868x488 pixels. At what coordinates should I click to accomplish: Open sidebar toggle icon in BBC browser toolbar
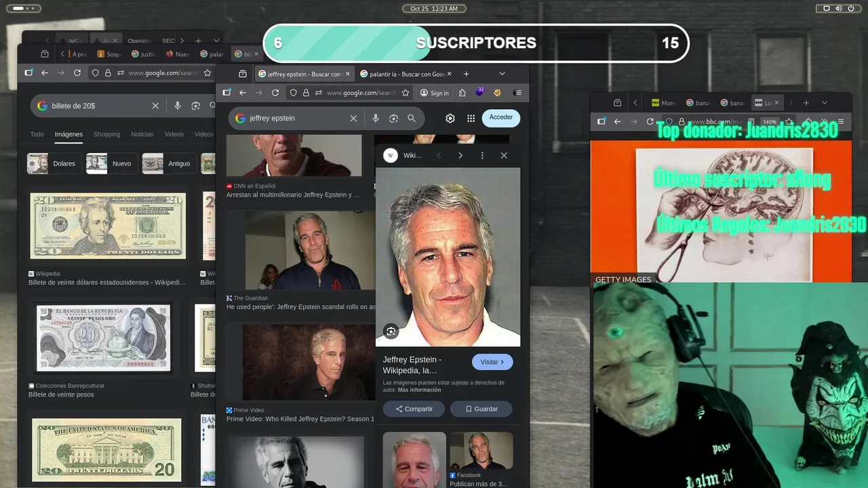tap(601, 121)
